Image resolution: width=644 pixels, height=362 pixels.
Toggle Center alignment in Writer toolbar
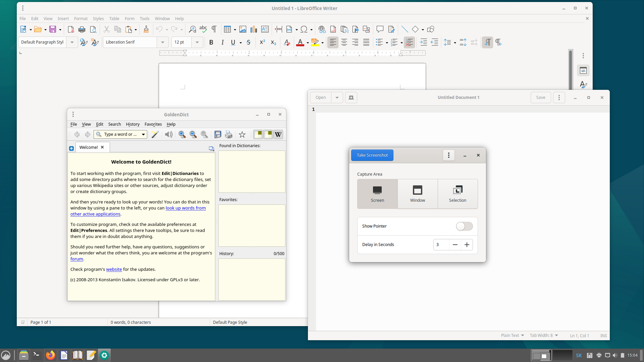click(x=344, y=42)
